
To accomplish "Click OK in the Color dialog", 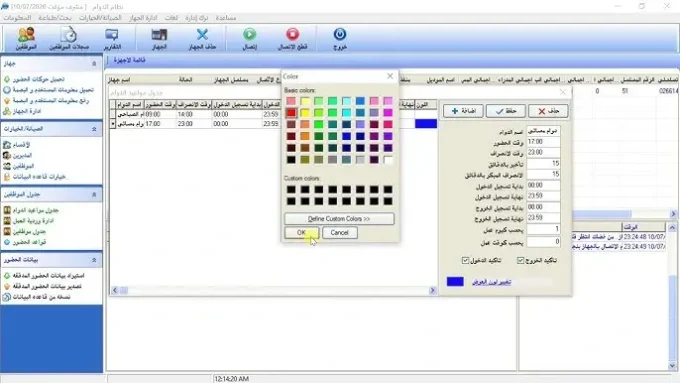I will coord(301,232).
